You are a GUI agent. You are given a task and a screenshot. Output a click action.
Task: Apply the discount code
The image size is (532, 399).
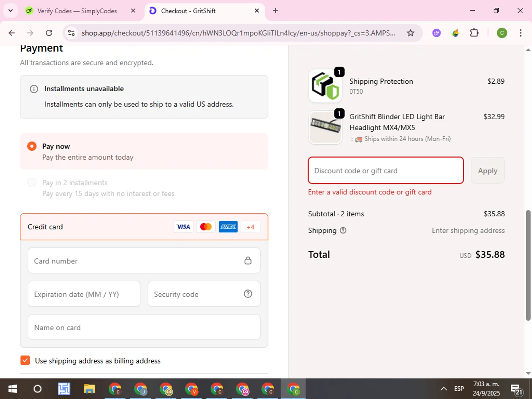point(488,171)
